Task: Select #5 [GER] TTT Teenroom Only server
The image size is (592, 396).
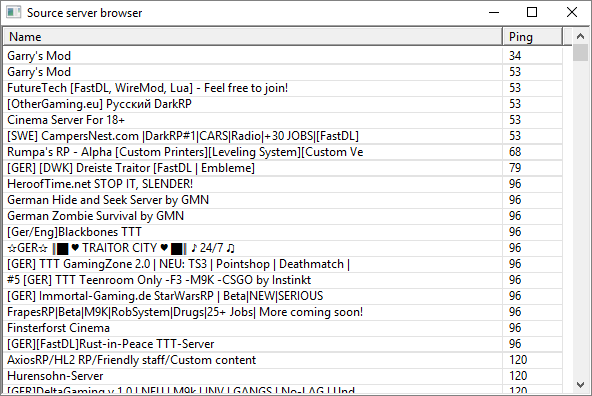Action: [283, 280]
